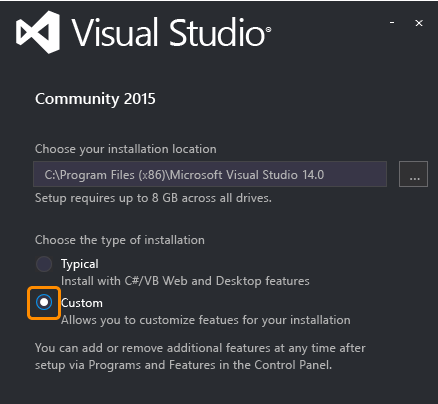
Task: Select the Typical installation radio button
Action: click(44, 264)
